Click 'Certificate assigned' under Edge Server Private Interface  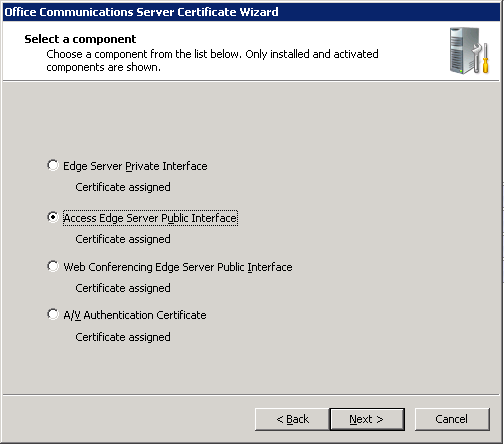pos(123,187)
